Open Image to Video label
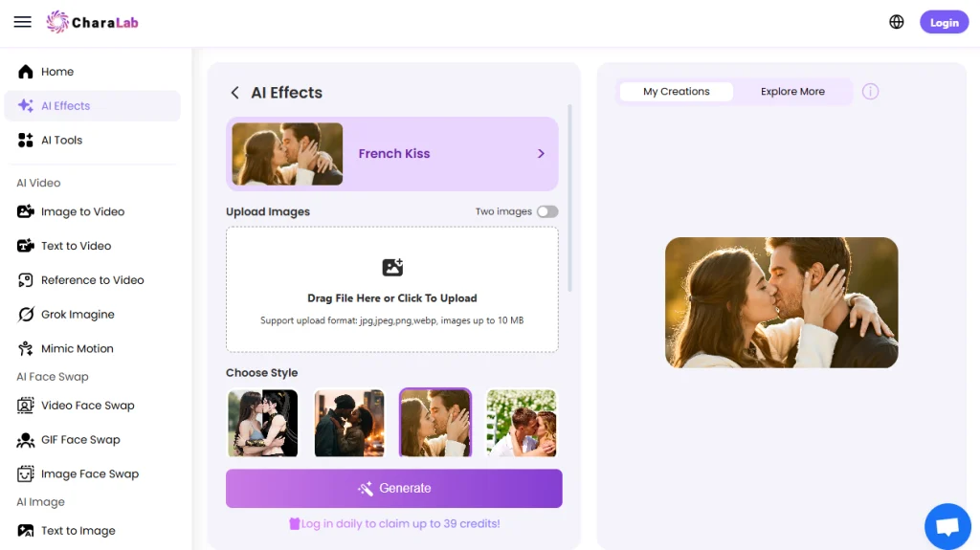Screen dimensions: 980x550 [82, 212]
